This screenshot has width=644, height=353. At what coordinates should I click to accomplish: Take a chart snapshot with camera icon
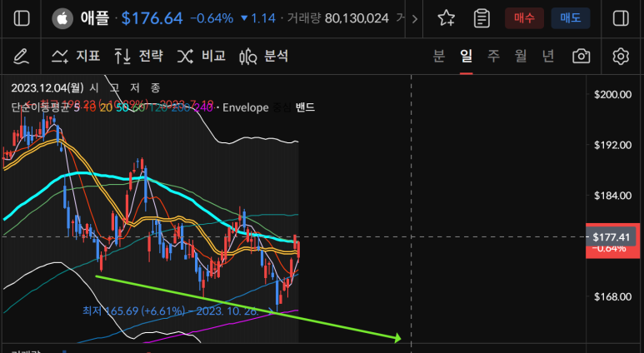click(582, 57)
